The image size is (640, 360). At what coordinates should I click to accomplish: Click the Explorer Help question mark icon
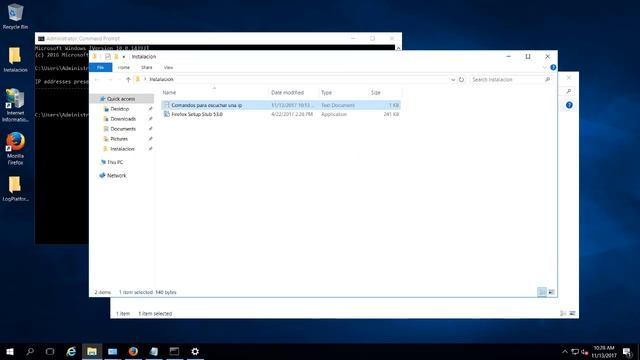(553, 67)
